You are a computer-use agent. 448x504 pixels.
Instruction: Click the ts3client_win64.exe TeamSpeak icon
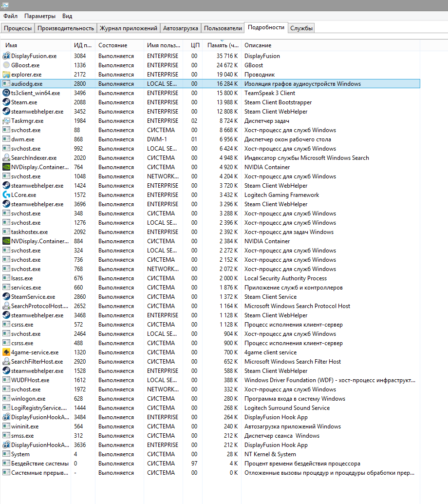coord(6,93)
